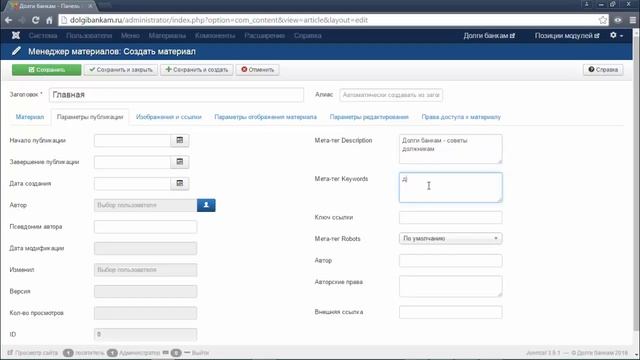Screen dimensions: 640x360
Task: Click green Сохранить button
Action: (47, 70)
